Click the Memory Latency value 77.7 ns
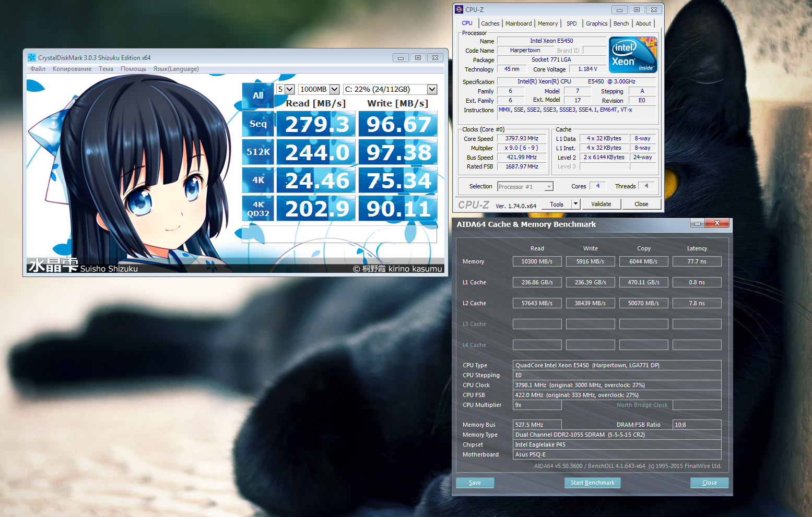 697,261
